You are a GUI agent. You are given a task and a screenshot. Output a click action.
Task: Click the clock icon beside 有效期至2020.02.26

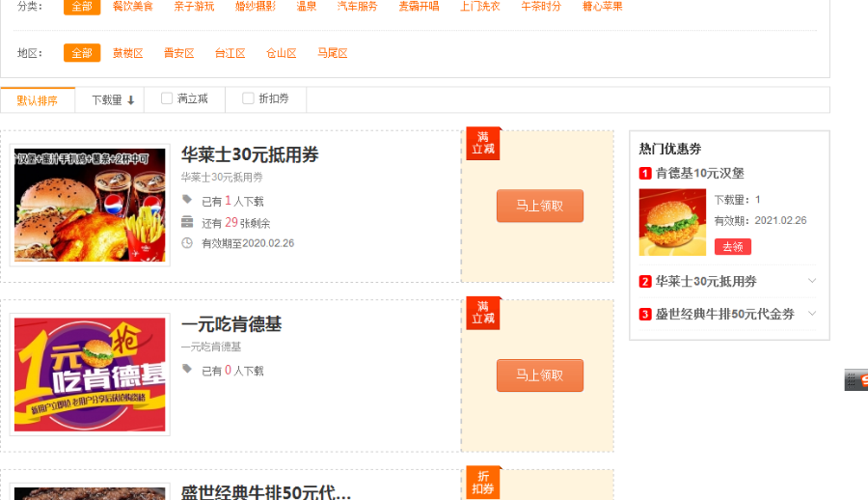tap(187, 243)
